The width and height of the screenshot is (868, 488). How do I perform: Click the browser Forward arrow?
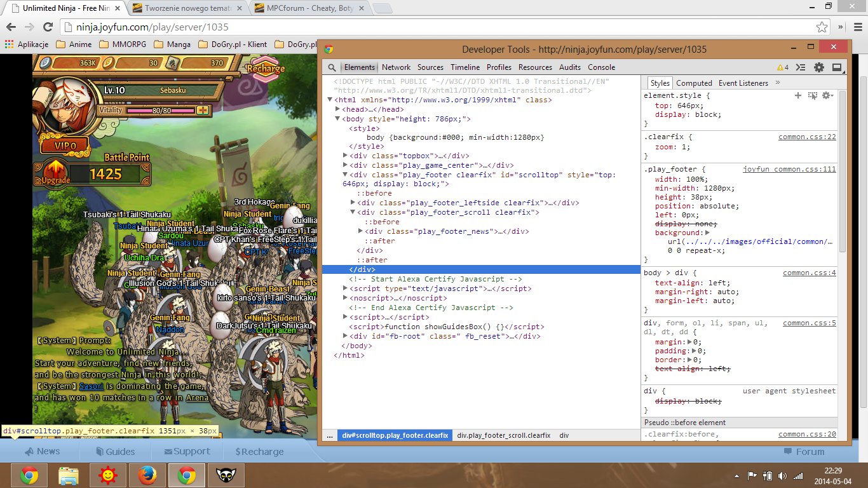pos(29,27)
